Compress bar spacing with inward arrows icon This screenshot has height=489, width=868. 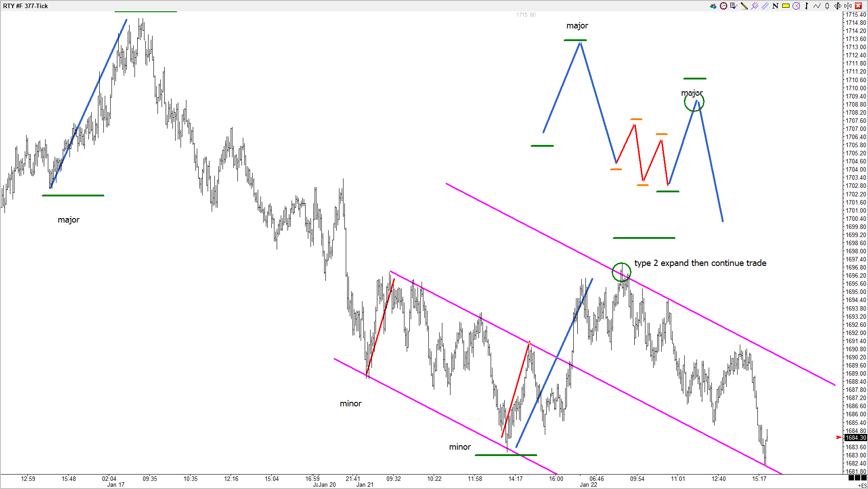(848, 6)
